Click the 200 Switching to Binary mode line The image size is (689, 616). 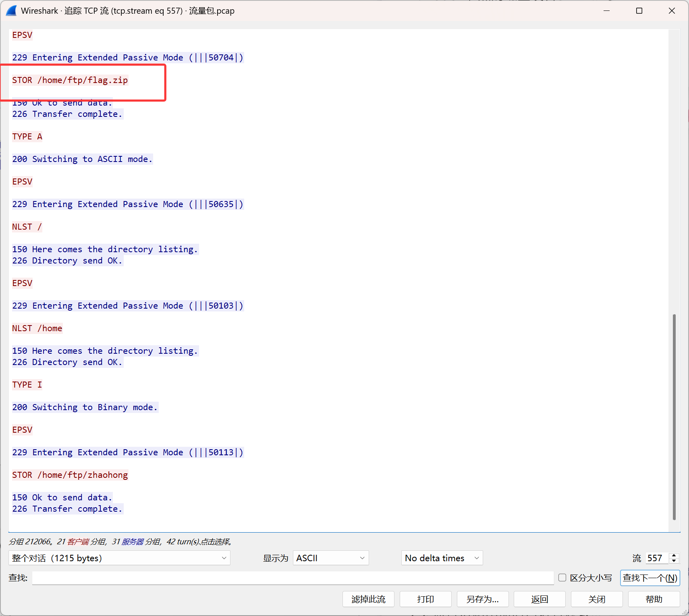tap(85, 407)
